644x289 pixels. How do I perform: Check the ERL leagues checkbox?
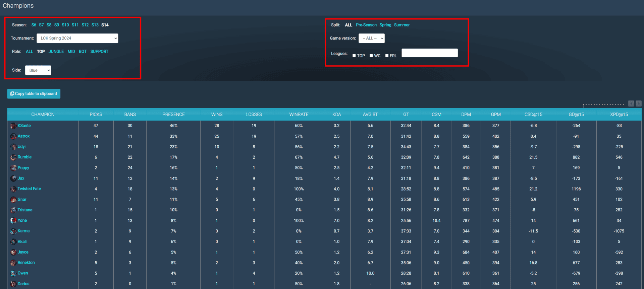tap(387, 56)
